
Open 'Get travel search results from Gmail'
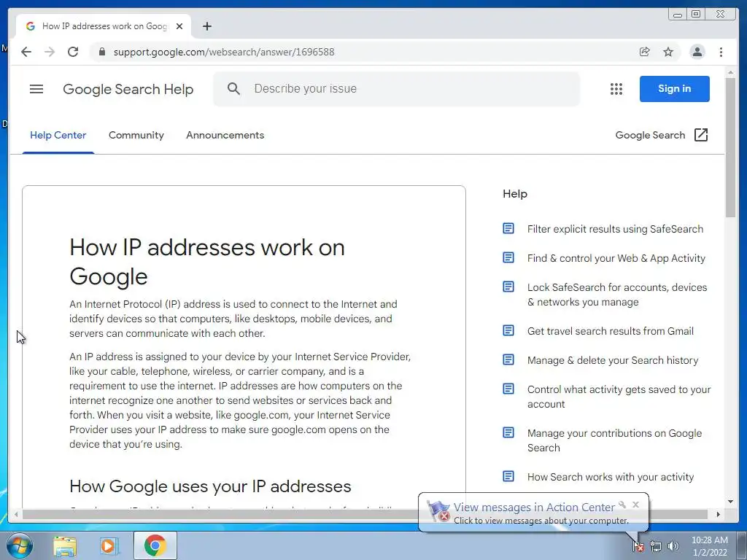pyautogui.click(x=611, y=331)
